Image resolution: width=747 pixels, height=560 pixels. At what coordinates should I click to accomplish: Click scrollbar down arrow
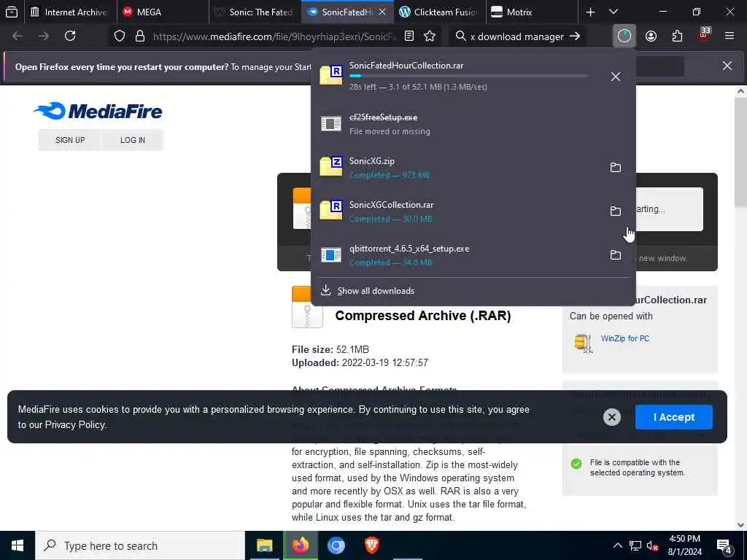pos(741,525)
